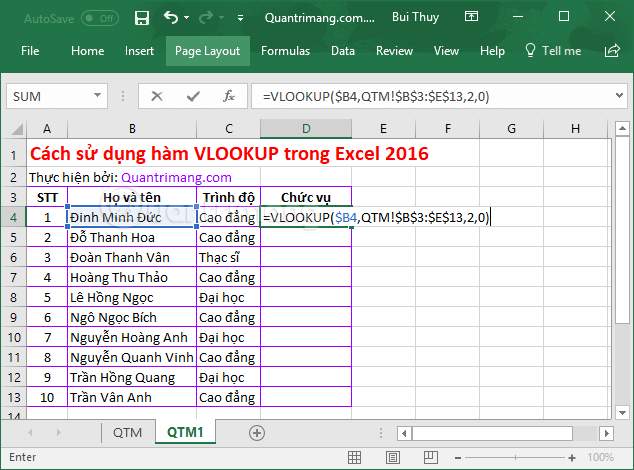Viewport: 634px width, 470px height.
Task: Open Ribbon Display Options icon
Action: pyautogui.click(x=471, y=17)
